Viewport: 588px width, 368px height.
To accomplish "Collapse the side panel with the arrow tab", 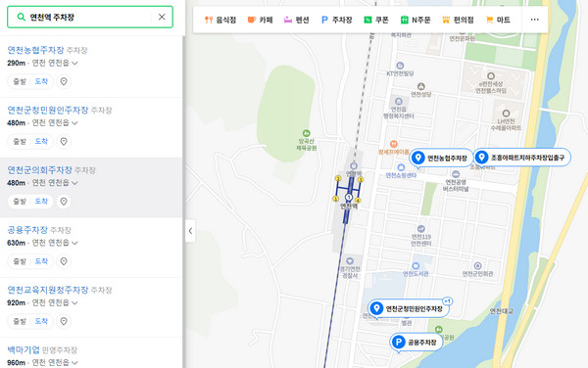I will [190, 231].
